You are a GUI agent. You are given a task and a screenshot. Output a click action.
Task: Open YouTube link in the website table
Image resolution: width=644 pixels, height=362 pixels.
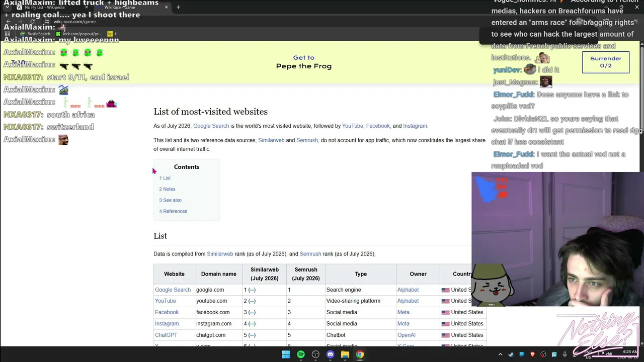pos(166,301)
